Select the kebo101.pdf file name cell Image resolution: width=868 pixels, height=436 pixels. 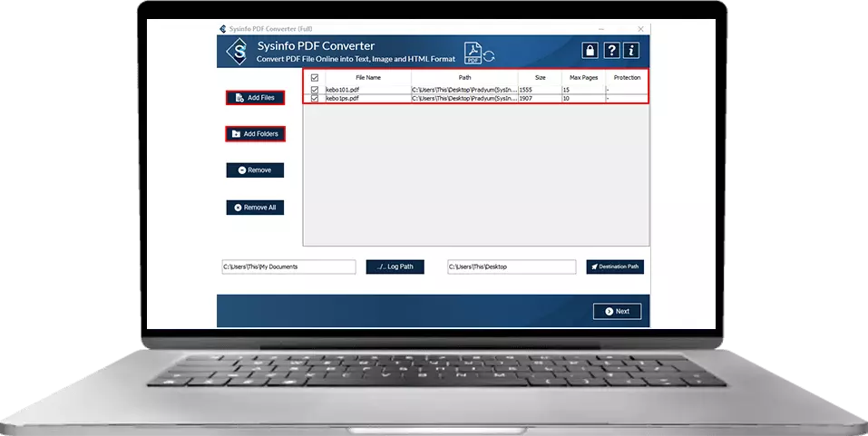[x=368, y=90]
